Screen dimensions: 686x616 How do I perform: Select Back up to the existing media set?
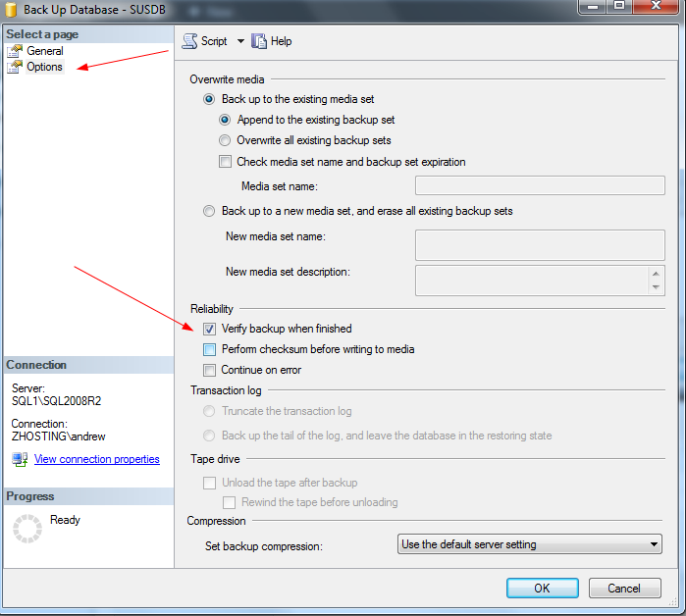pyautogui.click(x=209, y=99)
